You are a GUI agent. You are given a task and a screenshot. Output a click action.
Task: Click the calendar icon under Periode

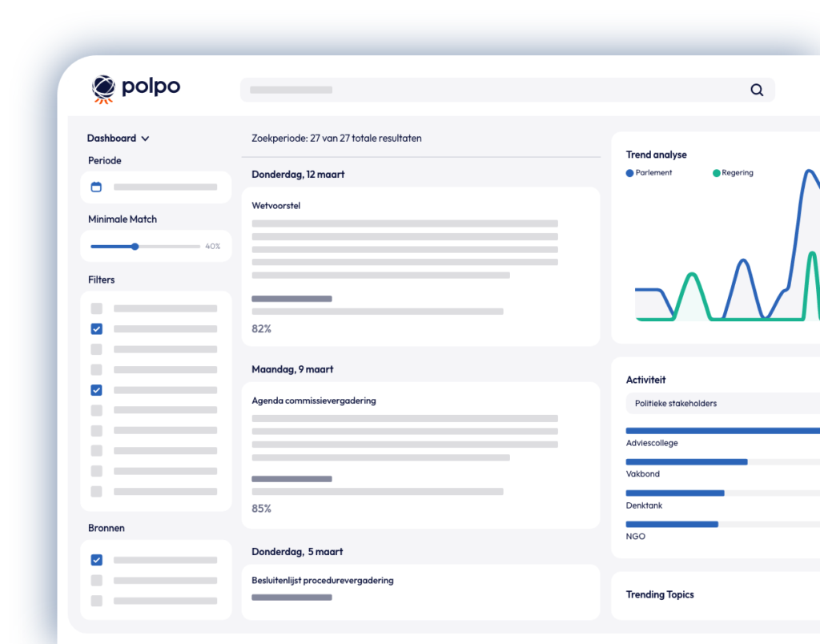coord(96,187)
